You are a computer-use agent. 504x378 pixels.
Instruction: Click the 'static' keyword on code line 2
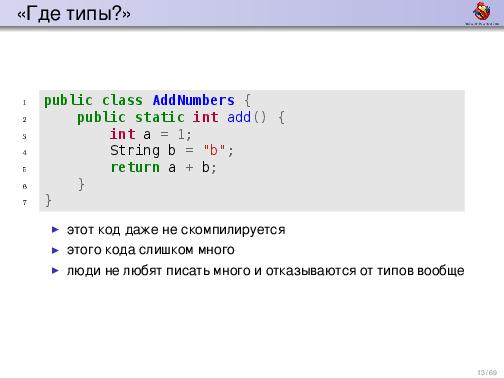159,117
